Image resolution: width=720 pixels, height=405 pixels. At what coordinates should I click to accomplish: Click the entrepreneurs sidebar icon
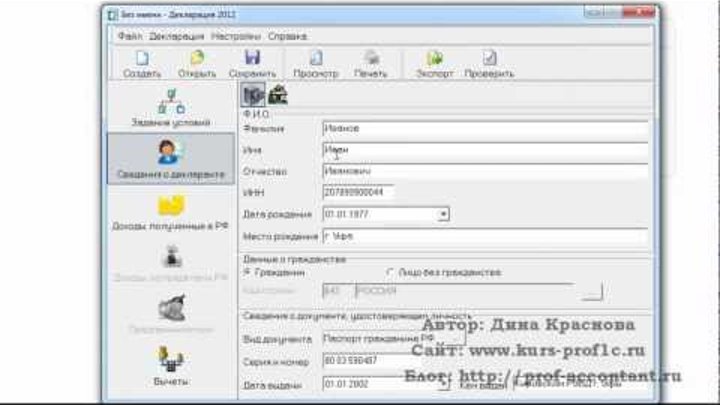171,308
